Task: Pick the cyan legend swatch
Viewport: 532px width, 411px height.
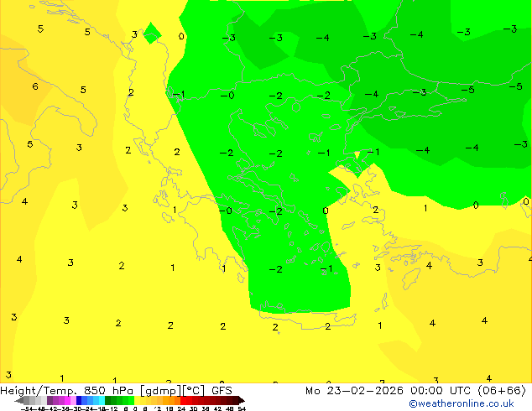Action: [102, 400]
